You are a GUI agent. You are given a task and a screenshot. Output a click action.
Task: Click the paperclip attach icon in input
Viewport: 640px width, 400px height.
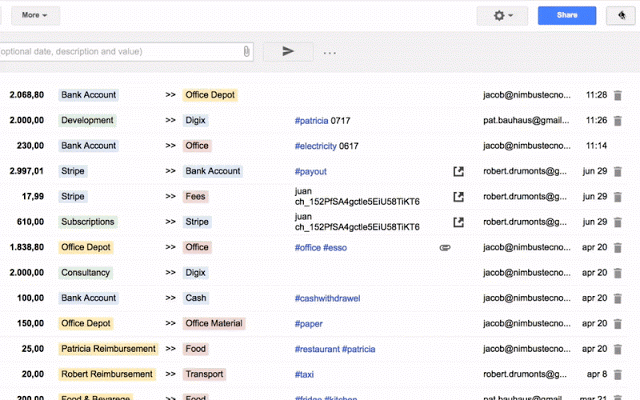click(x=246, y=51)
